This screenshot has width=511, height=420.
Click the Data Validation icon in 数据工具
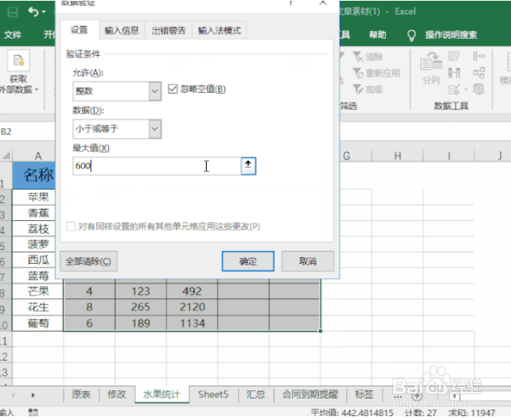click(454, 89)
